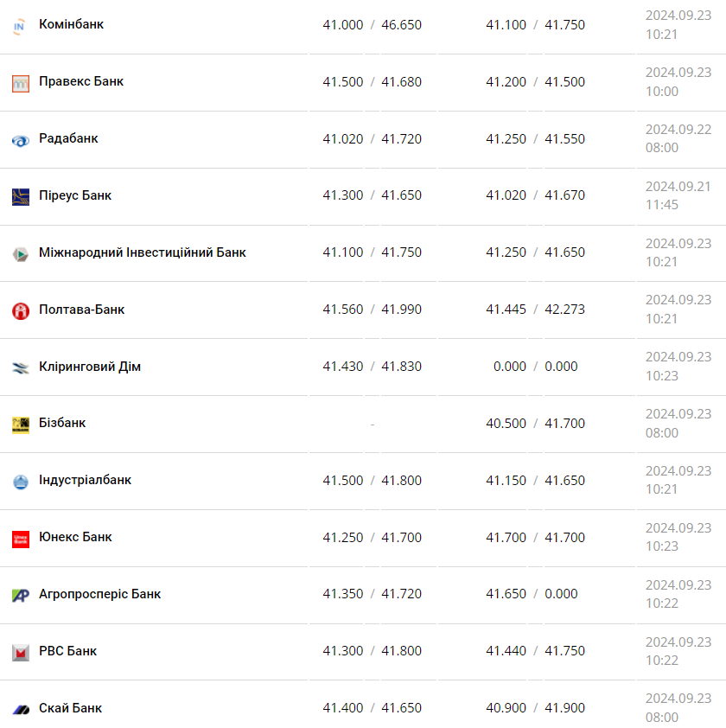Open the Комінбанк bank link

click(71, 24)
